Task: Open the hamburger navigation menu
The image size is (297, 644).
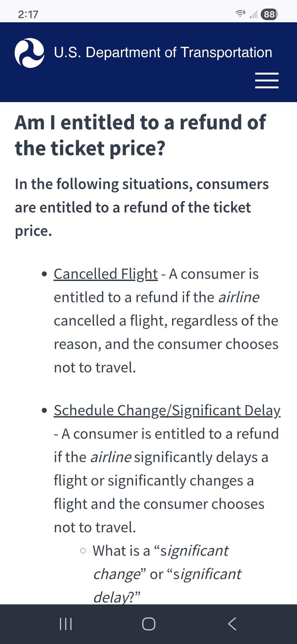Action: pyautogui.click(x=266, y=81)
